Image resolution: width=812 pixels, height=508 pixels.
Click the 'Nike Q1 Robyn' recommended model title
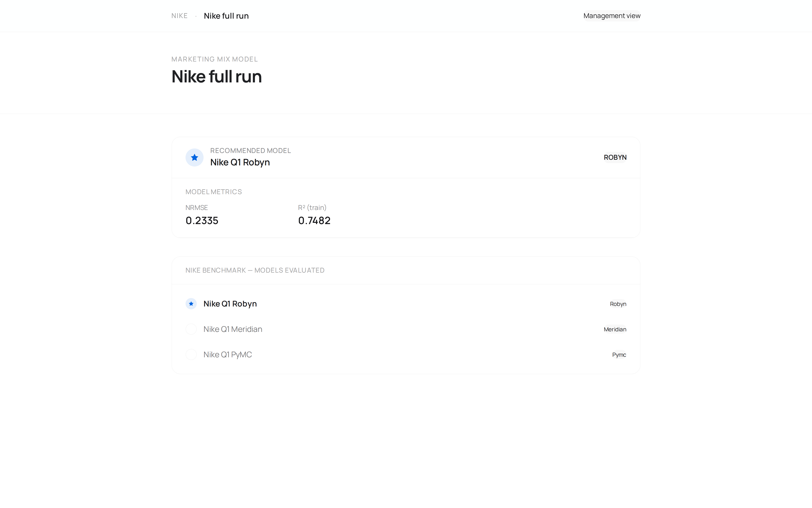[x=240, y=162]
